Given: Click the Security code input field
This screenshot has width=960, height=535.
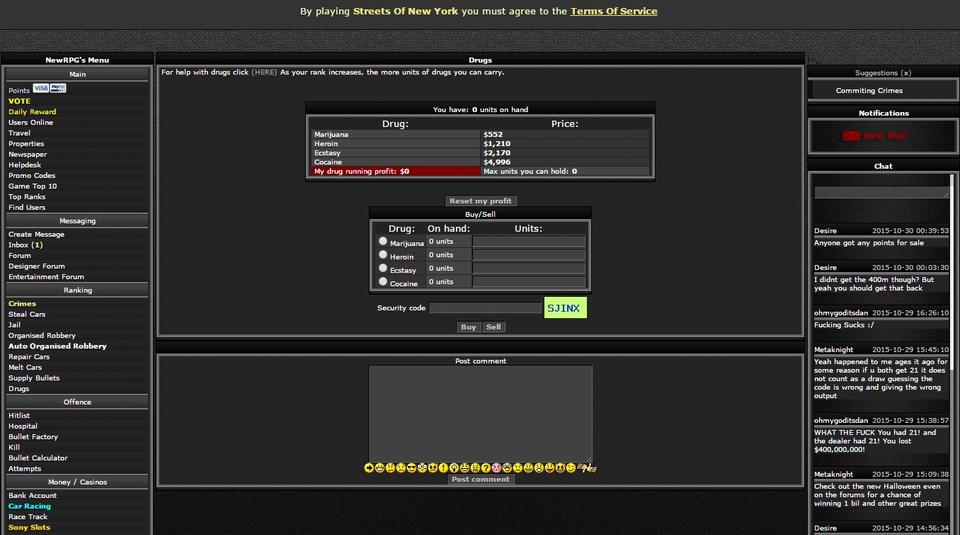Looking at the screenshot, I should pyautogui.click(x=485, y=308).
